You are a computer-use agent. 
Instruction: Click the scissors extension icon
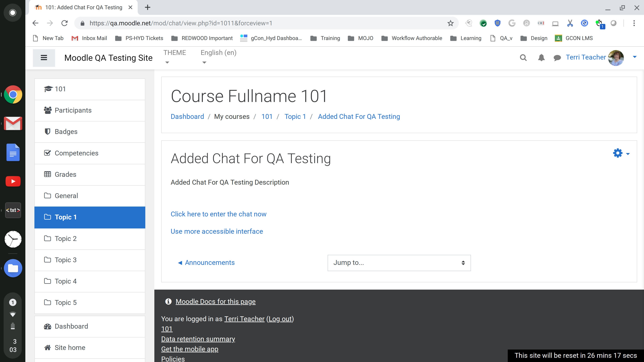pos(570,23)
